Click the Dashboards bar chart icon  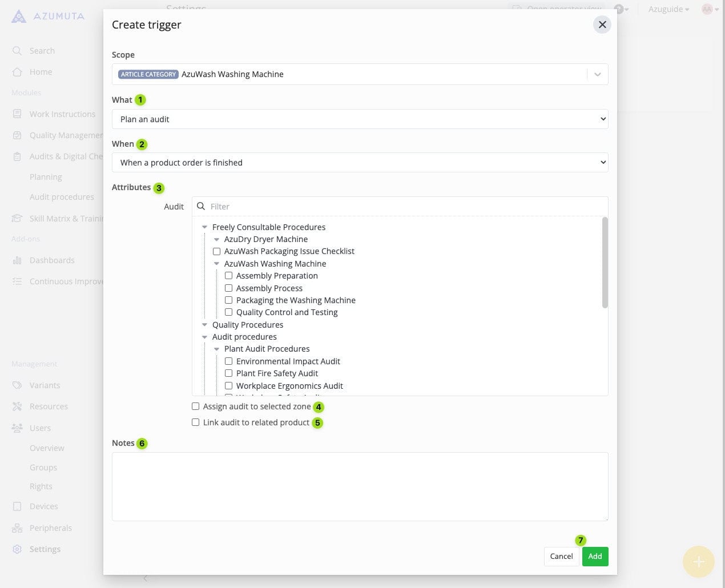pos(17,260)
